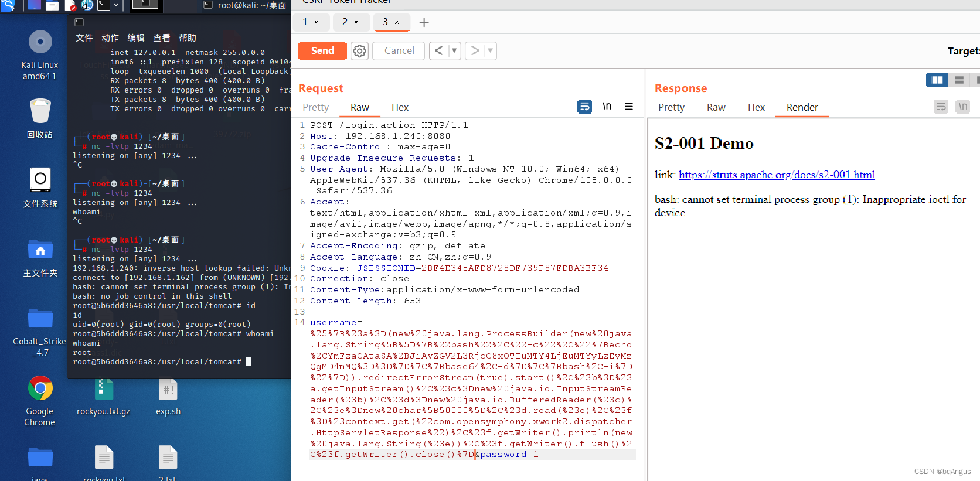
Task: Send the request in Burp Repeater
Action: 322,51
